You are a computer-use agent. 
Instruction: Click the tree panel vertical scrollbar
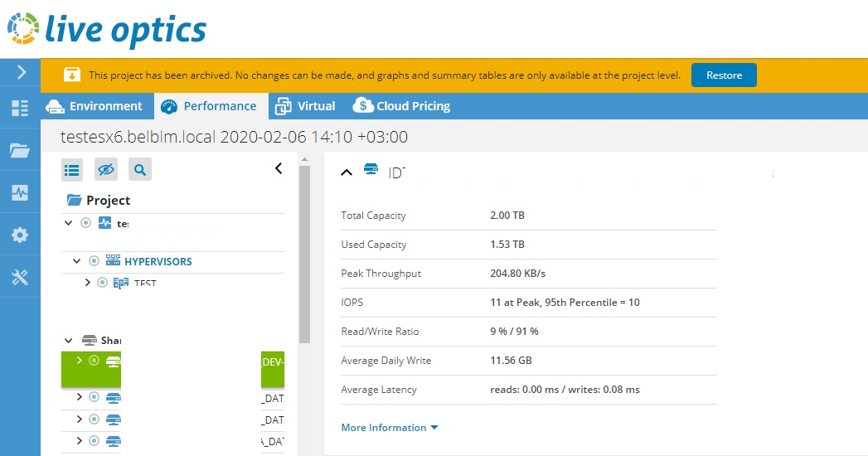tap(304, 255)
